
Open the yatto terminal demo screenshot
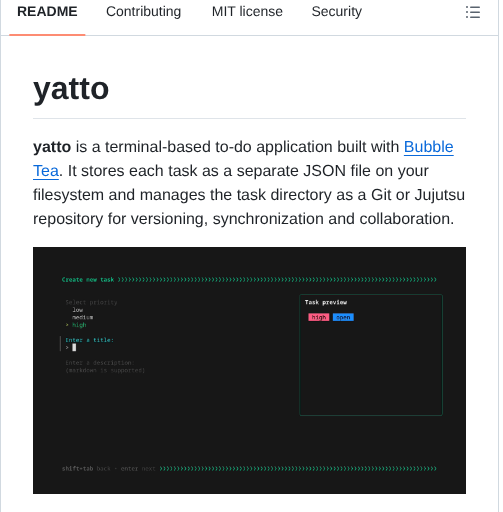point(249,370)
